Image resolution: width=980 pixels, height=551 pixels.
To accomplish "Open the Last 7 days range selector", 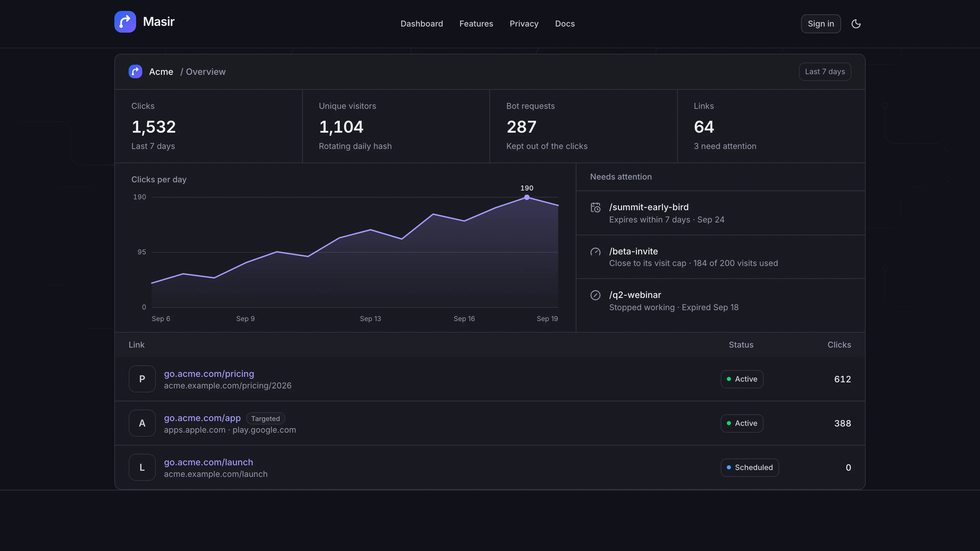I will (x=825, y=71).
